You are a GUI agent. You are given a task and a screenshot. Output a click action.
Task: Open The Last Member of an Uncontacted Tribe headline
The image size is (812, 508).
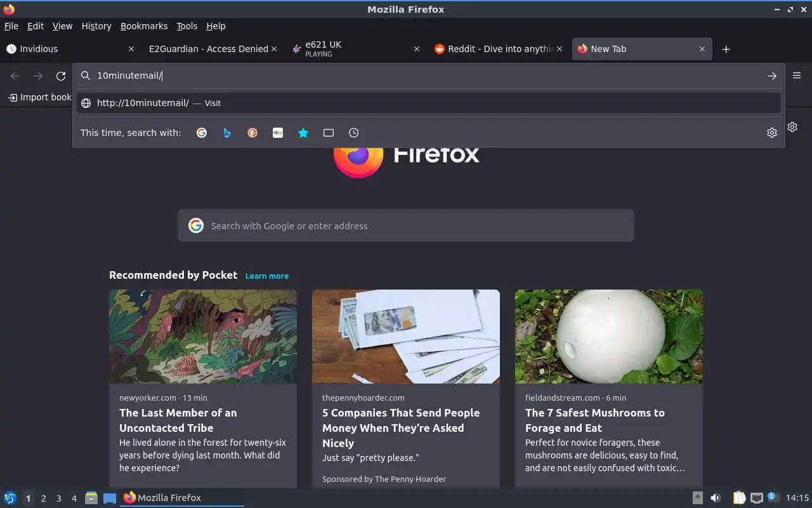pos(178,420)
